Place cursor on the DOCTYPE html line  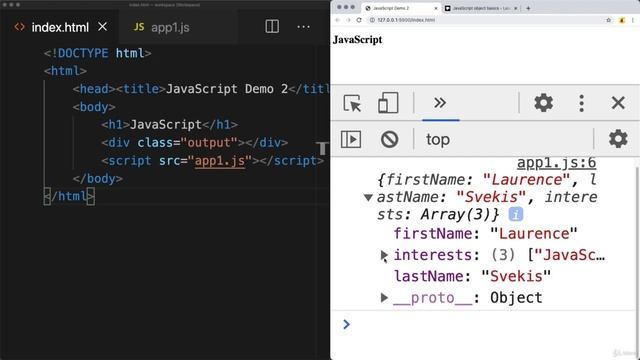pos(98,53)
